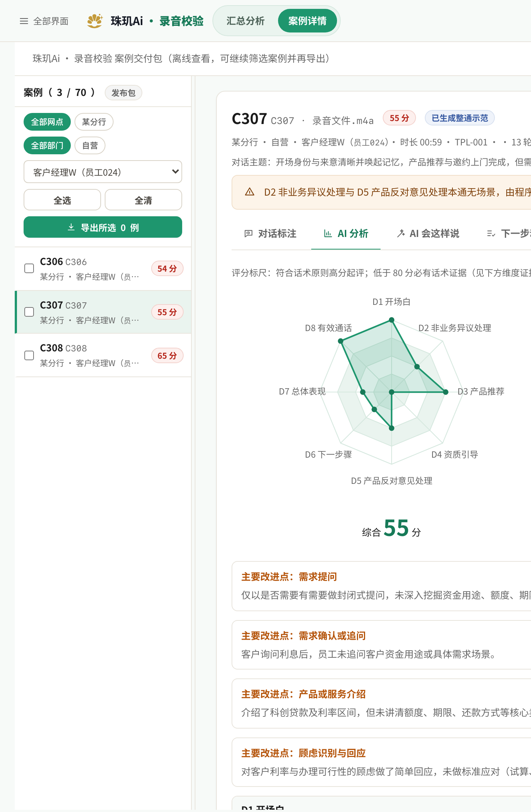Click the 55 分 score badge in the C307 header

point(399,118)
